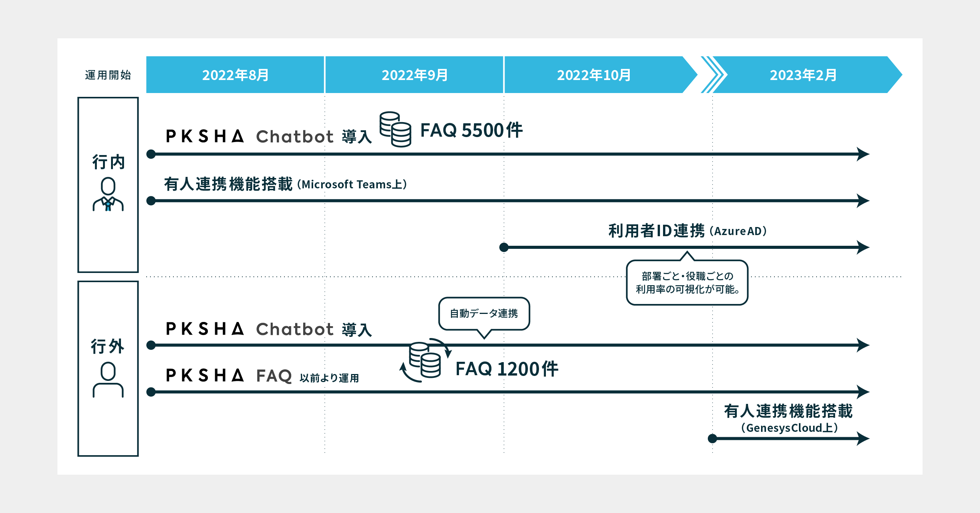The width and height of the screenshot is (980, 513).
Task: Click the start dot of the GenesysCloud line
Action: pyautogui.click(x=712, y=438)
